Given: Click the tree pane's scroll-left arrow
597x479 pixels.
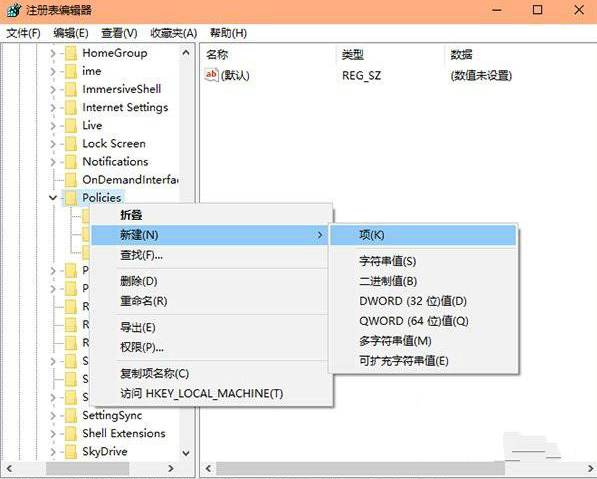Looking at the screenshot, I should click(10, 468).
